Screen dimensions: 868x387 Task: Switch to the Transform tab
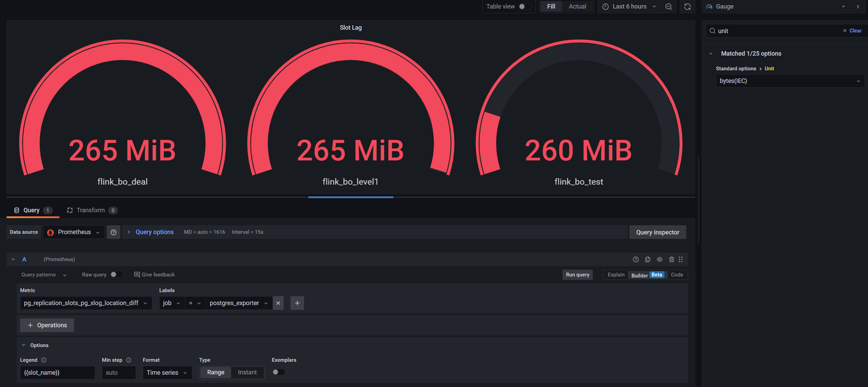(91, 210)
